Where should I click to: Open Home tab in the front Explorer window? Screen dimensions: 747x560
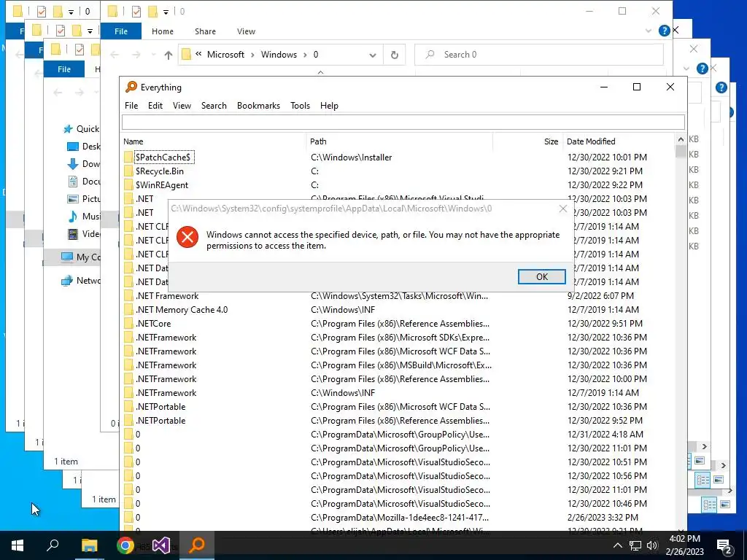click(163, 31)
